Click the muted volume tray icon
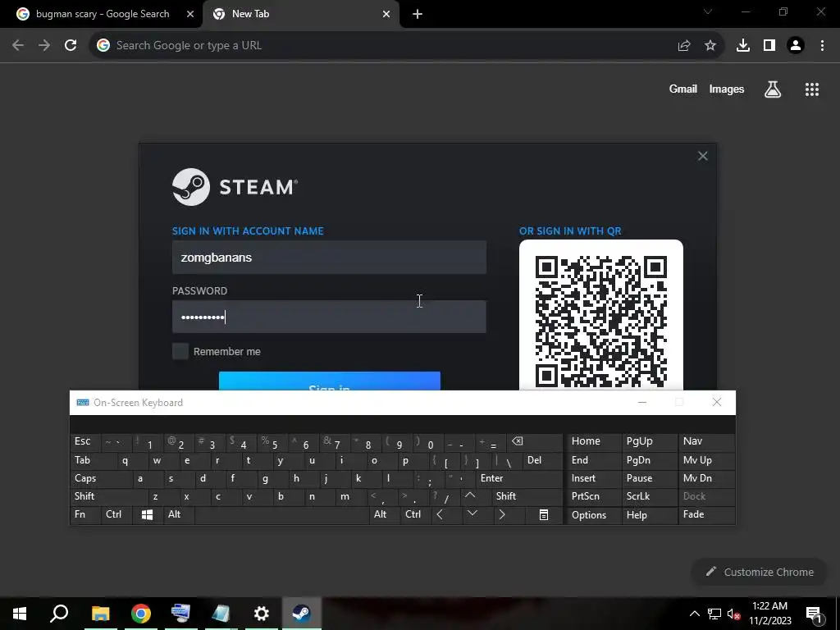Image resolution: width=840 pixels, height=630 pixels. [x=733, y=614]
